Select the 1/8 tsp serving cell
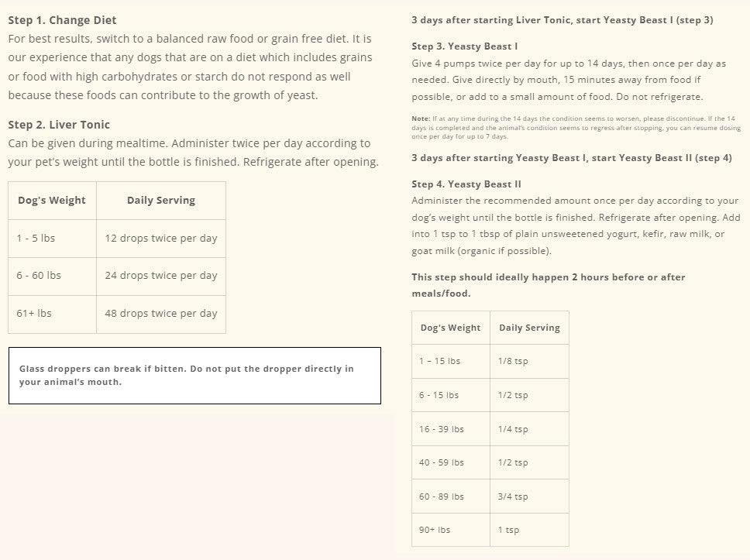 click(x=529, y=361)
